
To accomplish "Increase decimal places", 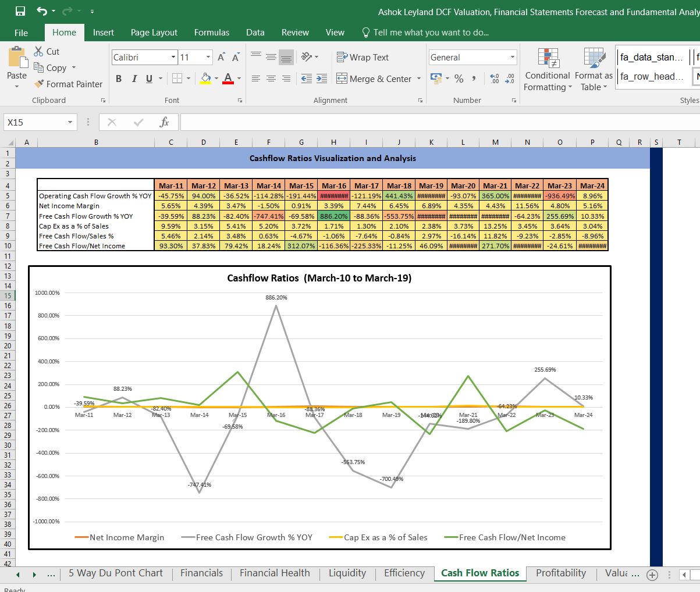I will (495, 79).
